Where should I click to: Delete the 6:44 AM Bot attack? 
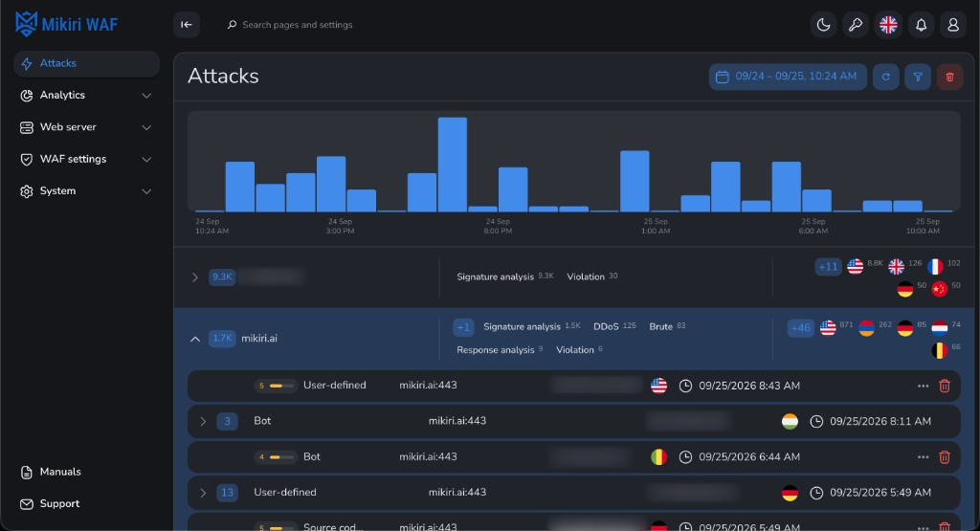click(945, 457)
